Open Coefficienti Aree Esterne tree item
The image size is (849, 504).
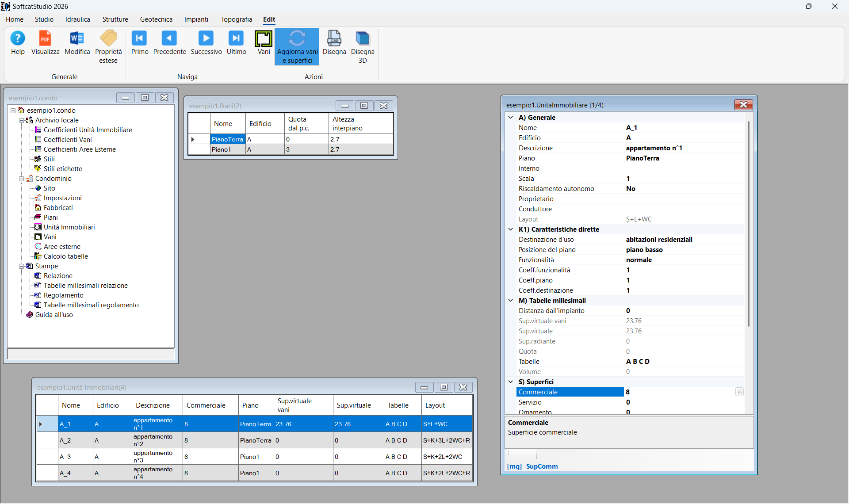pyautogui.click(x=80, y=149)
